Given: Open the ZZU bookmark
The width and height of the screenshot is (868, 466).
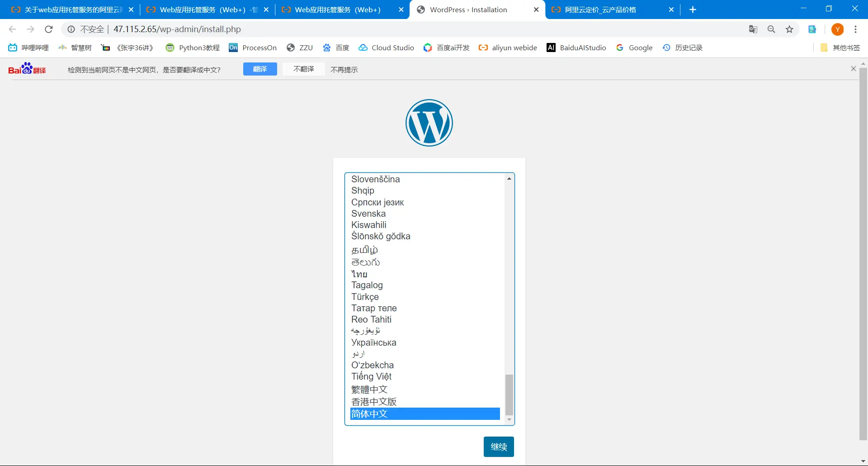Looking at the screenshot, I should coord(300,48).
